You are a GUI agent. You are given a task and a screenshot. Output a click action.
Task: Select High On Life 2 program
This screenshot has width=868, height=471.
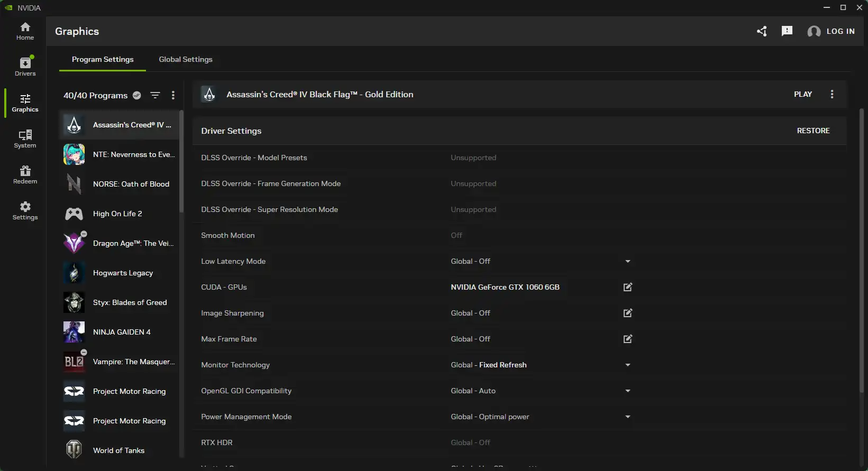coord(119,214)
